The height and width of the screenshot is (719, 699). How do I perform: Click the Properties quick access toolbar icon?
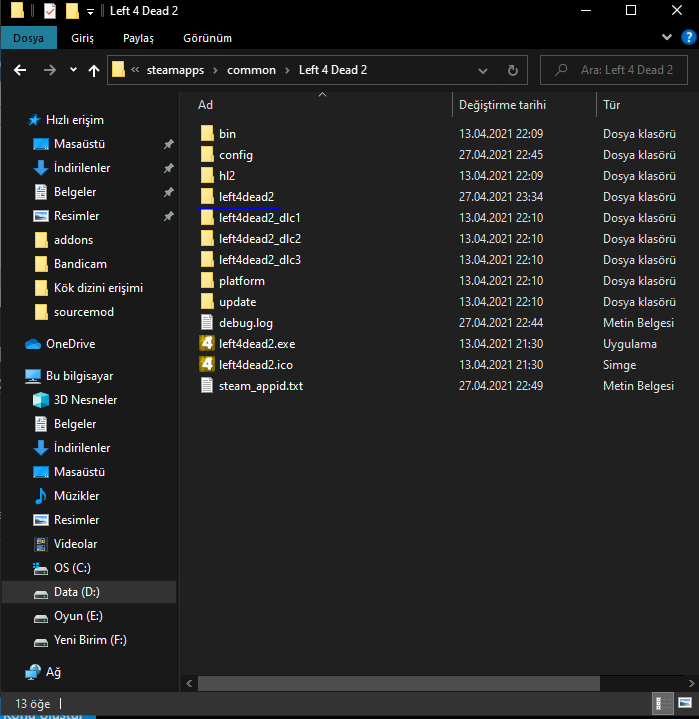pyautogui.click(x=50, y=11)
